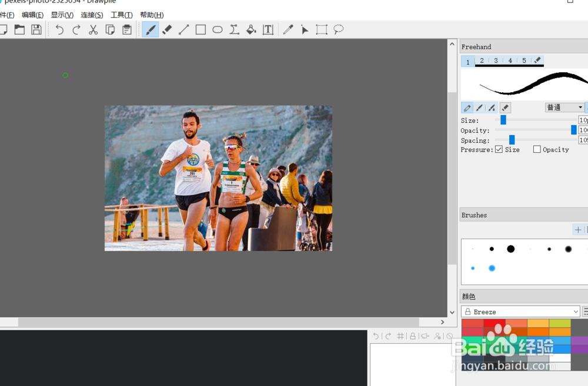Open the 普通 blend mode dropdown
588x386 pixels.
564,108
